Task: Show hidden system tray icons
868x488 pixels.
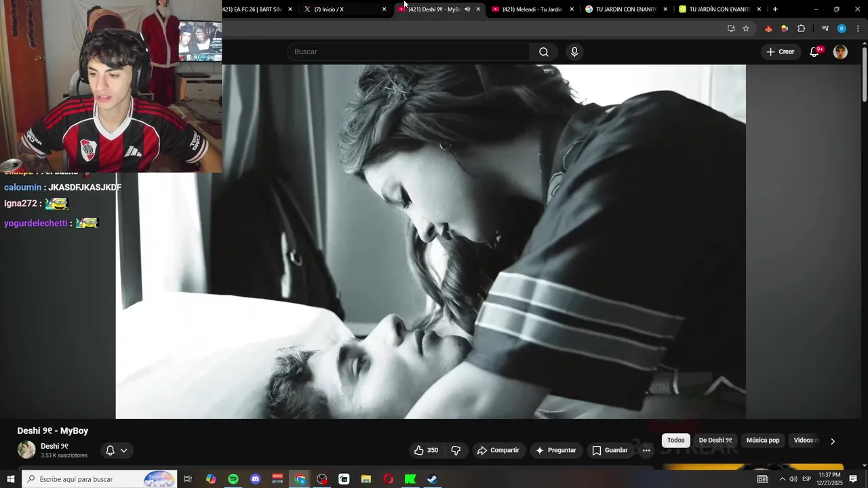Action: (x=783, y=479)
